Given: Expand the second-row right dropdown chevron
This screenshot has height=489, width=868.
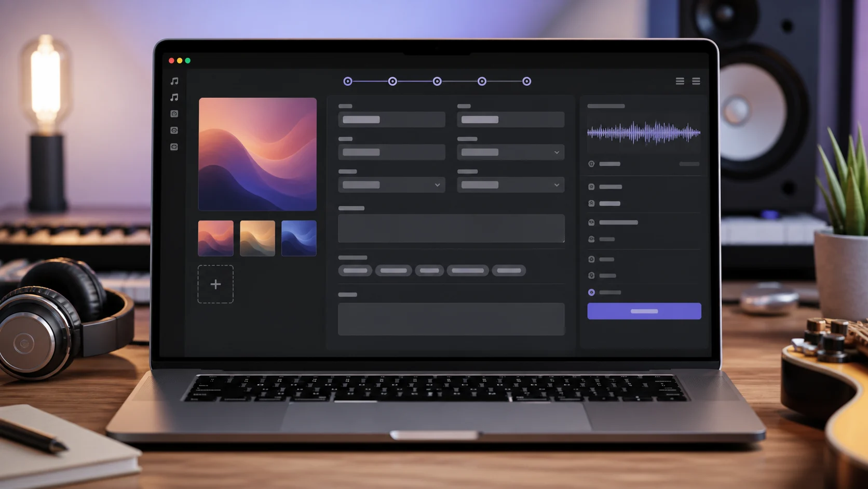Looking at the screenshot, I should (x=557, y=152).
